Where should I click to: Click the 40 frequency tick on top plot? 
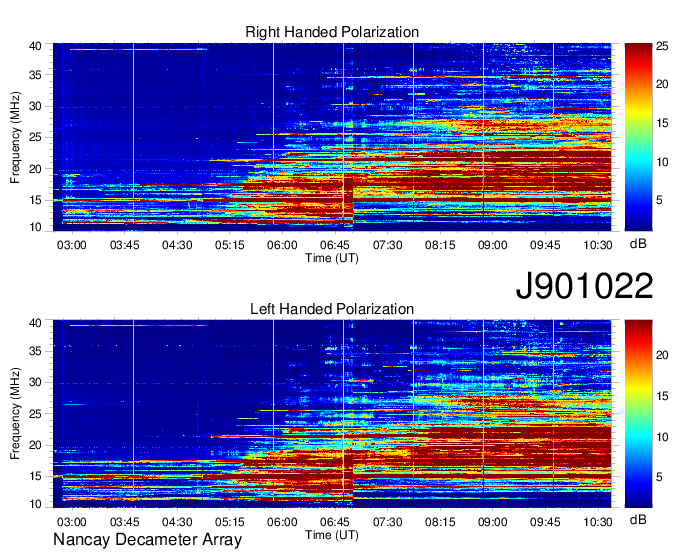(36, 46)
